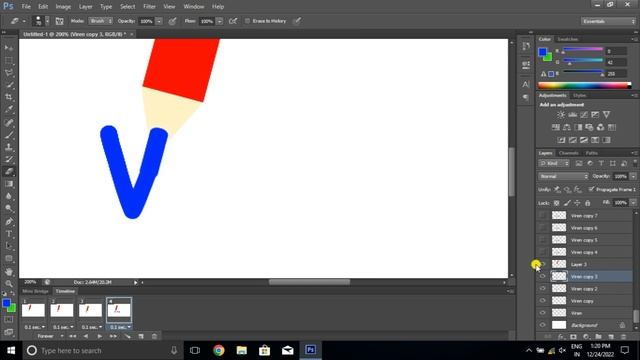
Task: Tween animation frames button
Action: pos(127,336)
